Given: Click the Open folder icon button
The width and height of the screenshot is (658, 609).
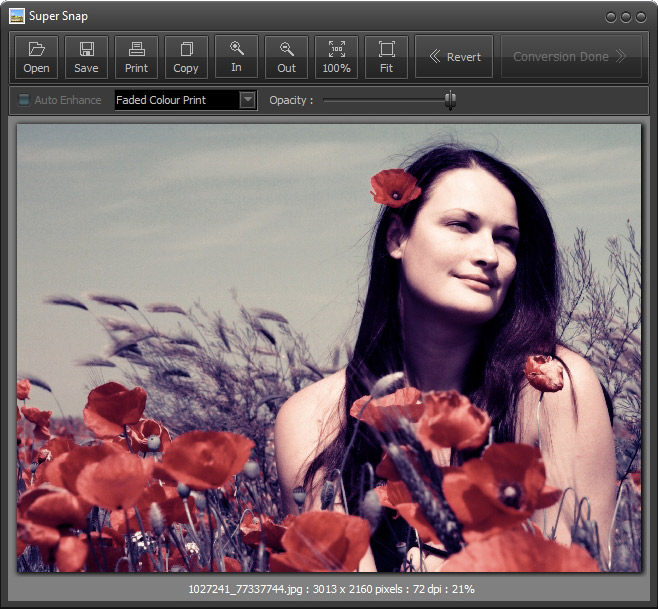Looking at the screenshot, I should click(x=36, y=57).
